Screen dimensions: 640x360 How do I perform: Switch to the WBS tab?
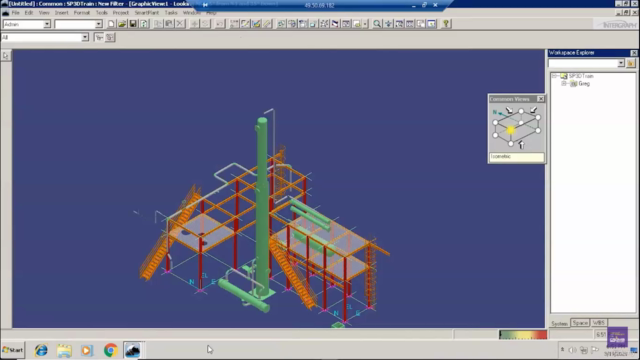tap(599, 323)
